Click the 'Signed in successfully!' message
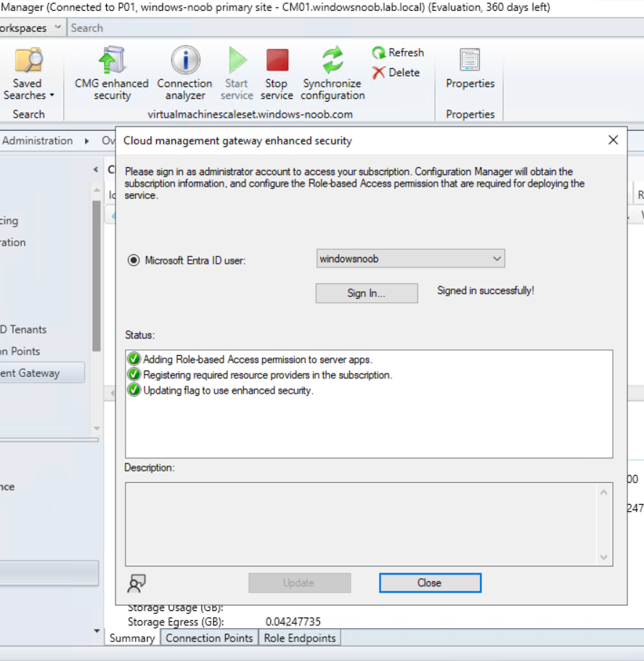This screenshot has width=644, height=661. pos(486,291)
